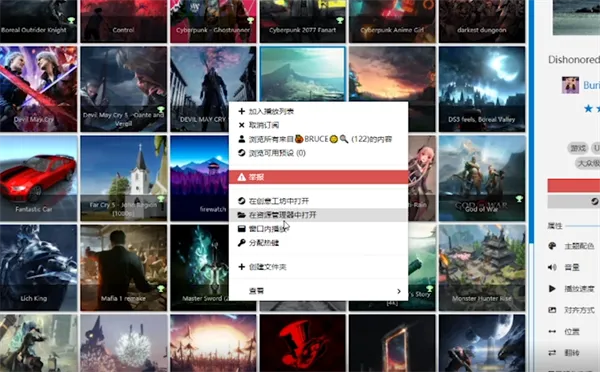The image size is (600, 372).
Task: Click the Steam icon beside 在创意工坊中打开
Action: [241, 201]
